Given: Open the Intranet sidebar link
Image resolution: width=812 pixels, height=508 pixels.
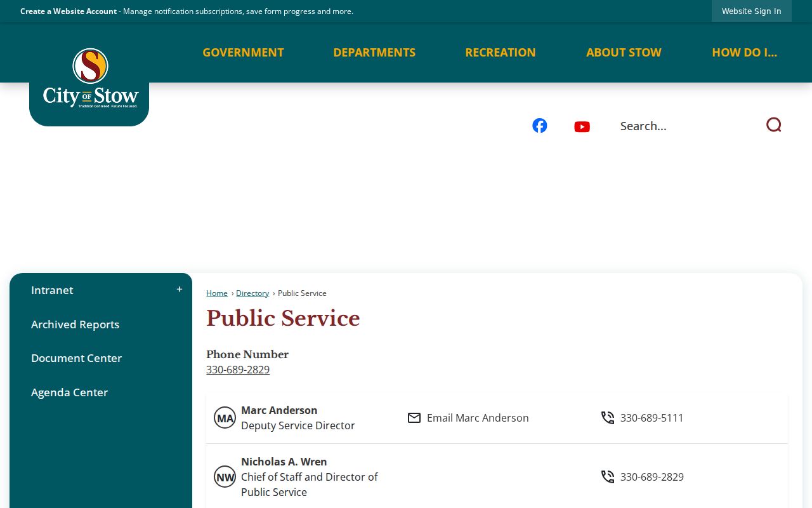Looking at the screenshot, I should tap(52, 290).
